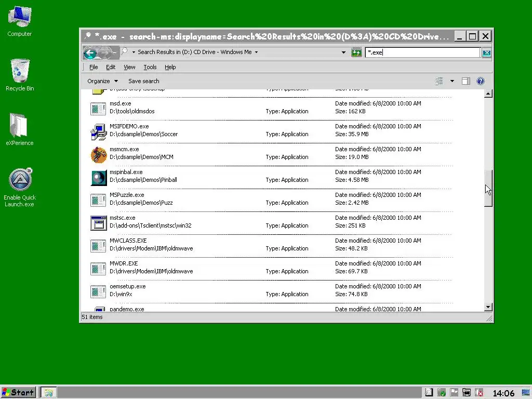The height and width of the screenshot is (399, 532).
Task: Open the Tools menu
Action: click(150, 67)
